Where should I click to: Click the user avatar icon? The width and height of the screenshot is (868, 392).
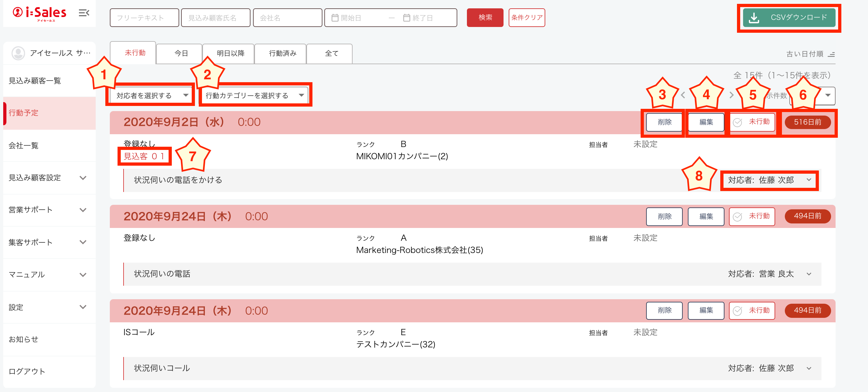pos(18,53)
